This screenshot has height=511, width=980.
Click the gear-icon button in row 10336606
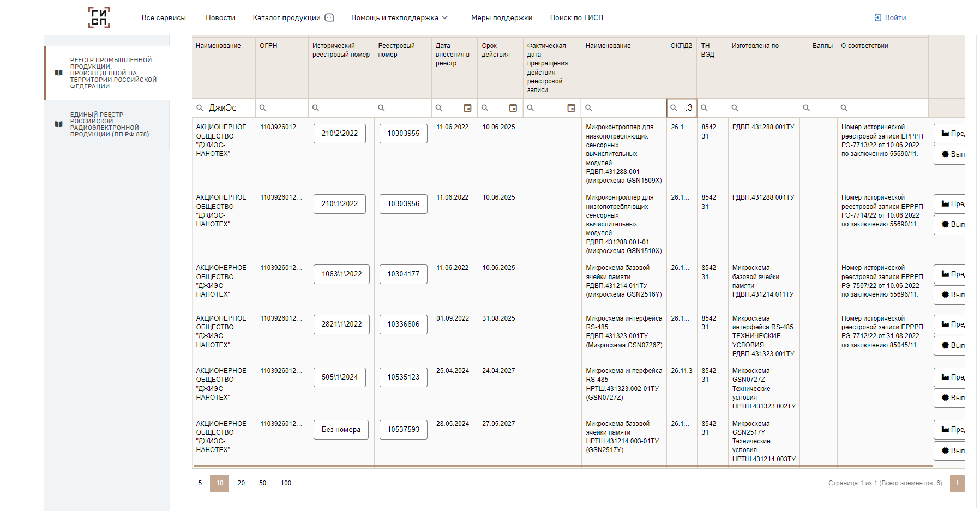pos(949,346)
